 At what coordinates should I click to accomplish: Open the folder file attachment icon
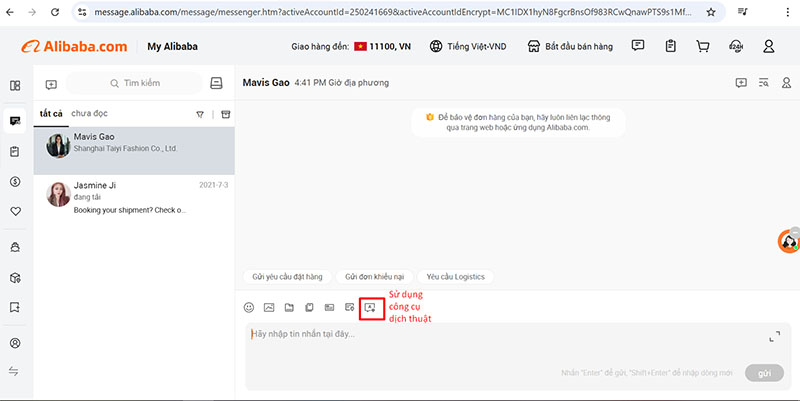tap(289, 307)
